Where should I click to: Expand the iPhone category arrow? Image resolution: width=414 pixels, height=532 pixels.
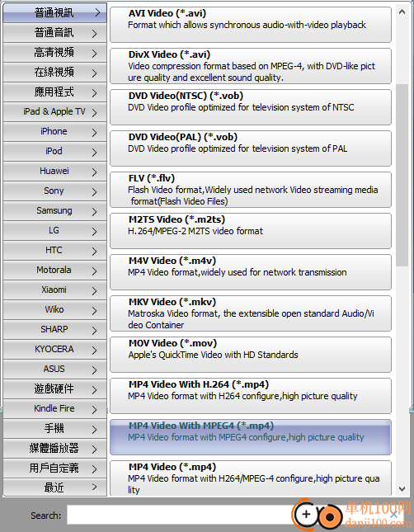point(94,132)
